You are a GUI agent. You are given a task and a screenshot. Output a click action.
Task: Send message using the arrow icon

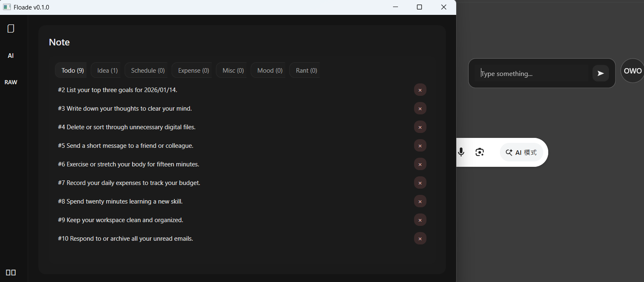click(x=600, y=73)
